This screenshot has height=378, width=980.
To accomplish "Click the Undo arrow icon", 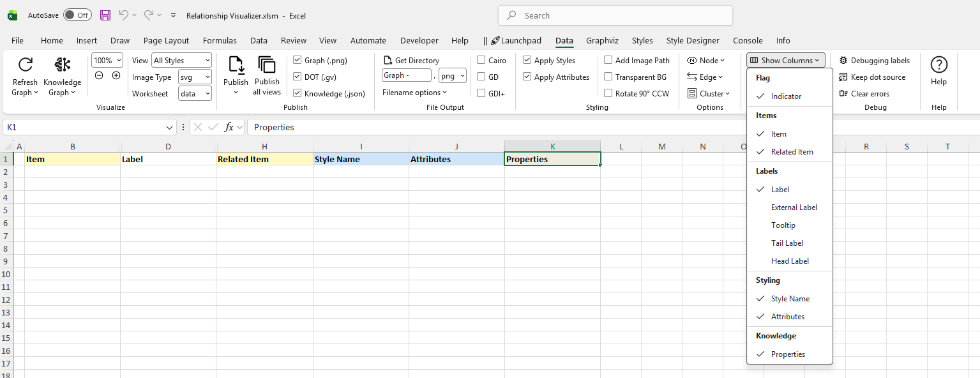I will (x=124, y=15).
